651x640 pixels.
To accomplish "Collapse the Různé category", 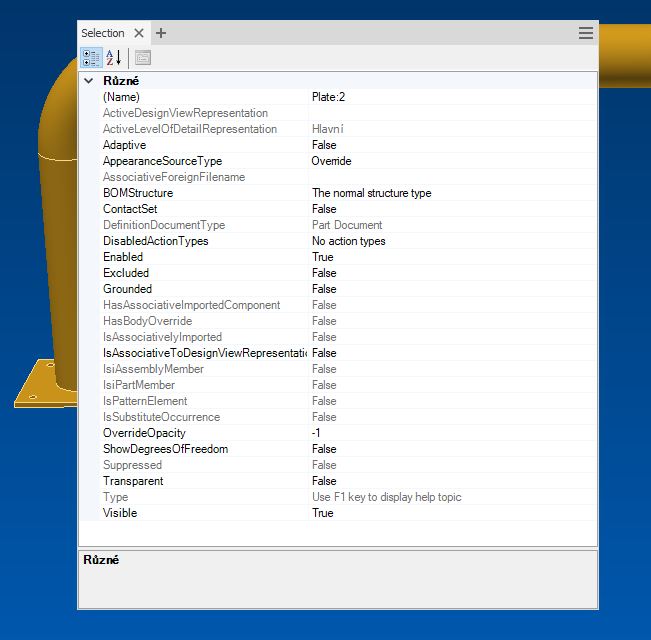I will tap(88, 81).
